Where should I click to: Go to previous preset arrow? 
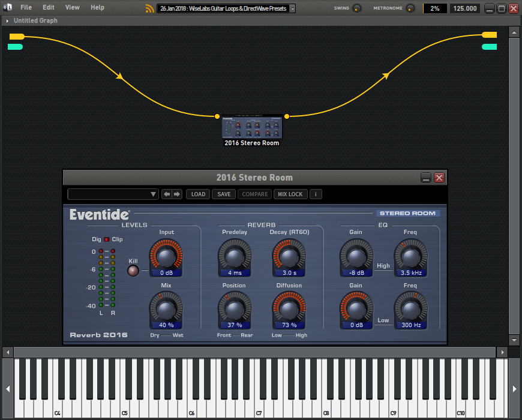(x=167, y=194)
